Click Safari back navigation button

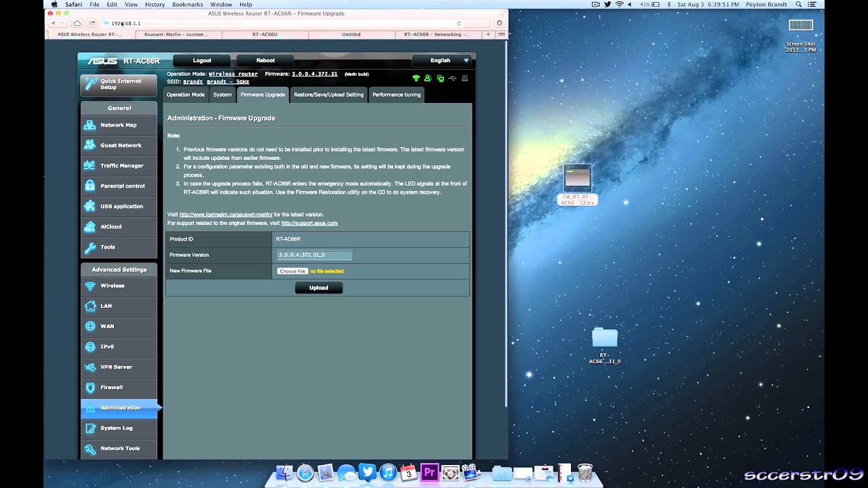coord(53,23)
